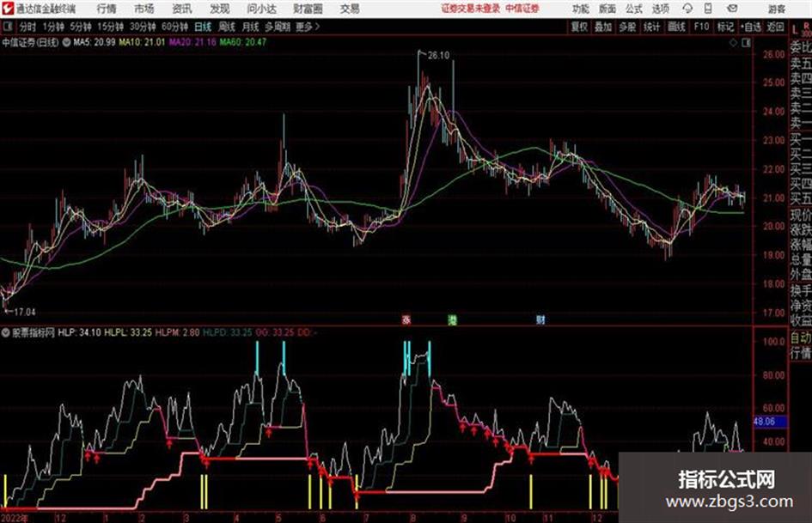Toggle the left side panel icon
The height and width of the screenshot is (523, 812).
pos(7,27)
